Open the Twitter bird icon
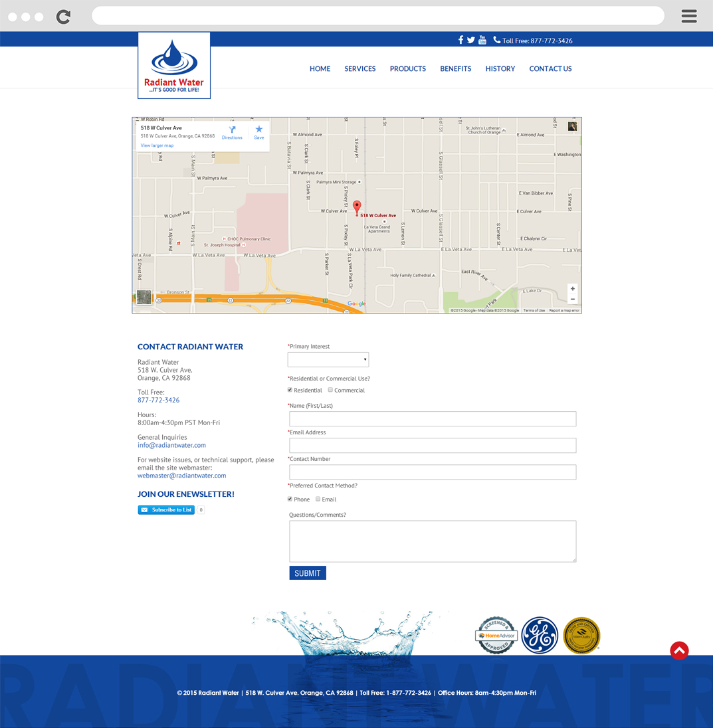Viewport: 713px width, 728px height. 471,41
